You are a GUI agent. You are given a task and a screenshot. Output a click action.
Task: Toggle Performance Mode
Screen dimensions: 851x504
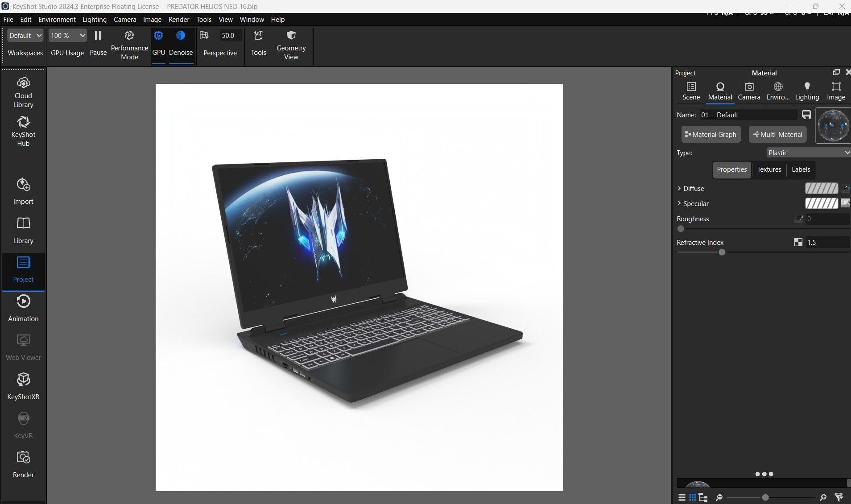(x=129, y=45)
